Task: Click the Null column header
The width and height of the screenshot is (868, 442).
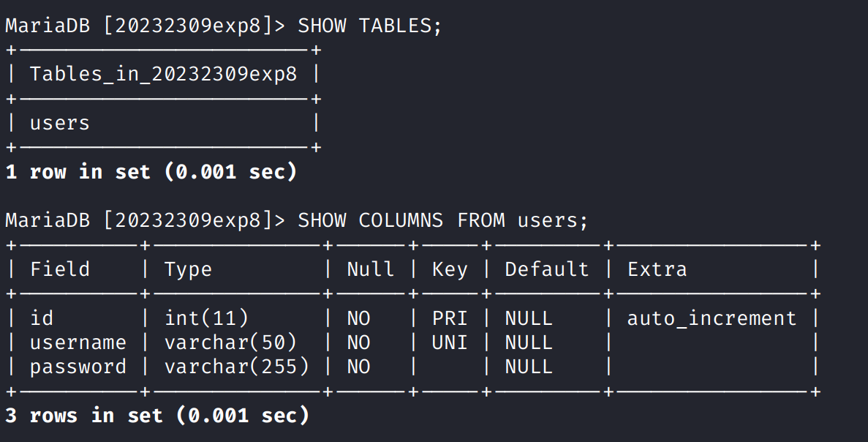Action: tap(370, 269)
